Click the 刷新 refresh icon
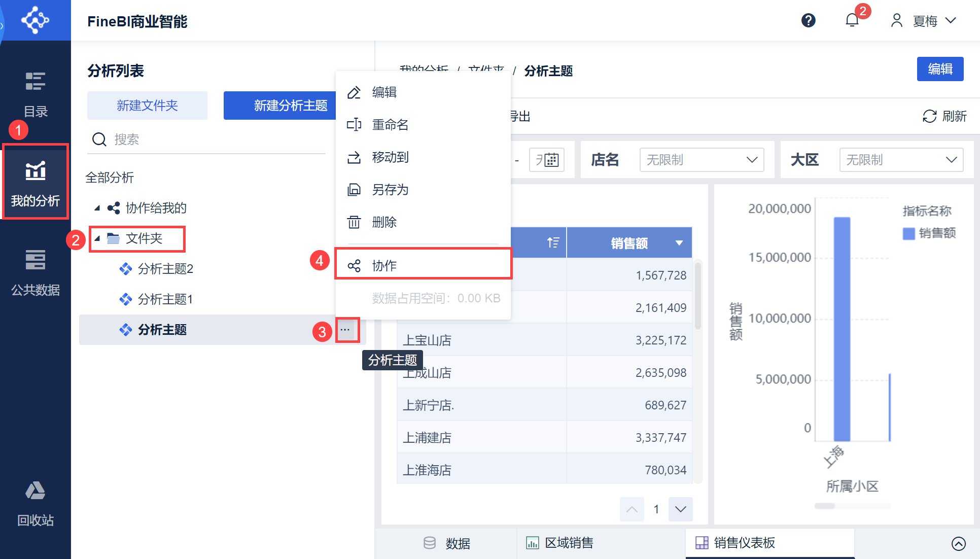Screen dimensions: 980x559 pyautogui.click(x=929, y=116)
